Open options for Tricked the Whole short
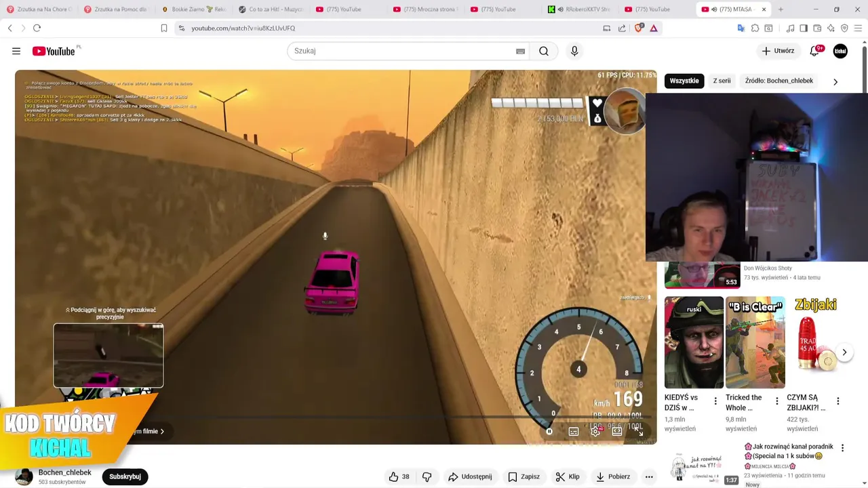The width and height of the screenshot is (868, 488). point(776,401)
